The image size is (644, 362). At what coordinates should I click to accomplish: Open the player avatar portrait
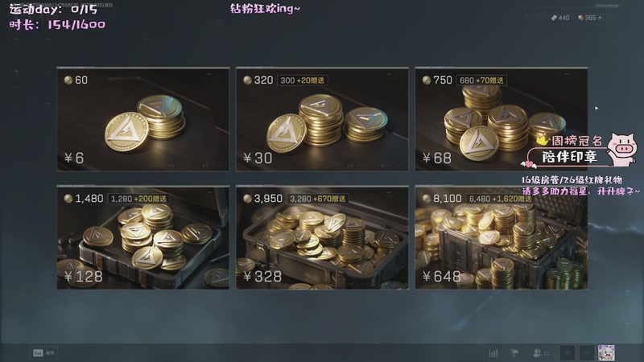click(606, 352)
